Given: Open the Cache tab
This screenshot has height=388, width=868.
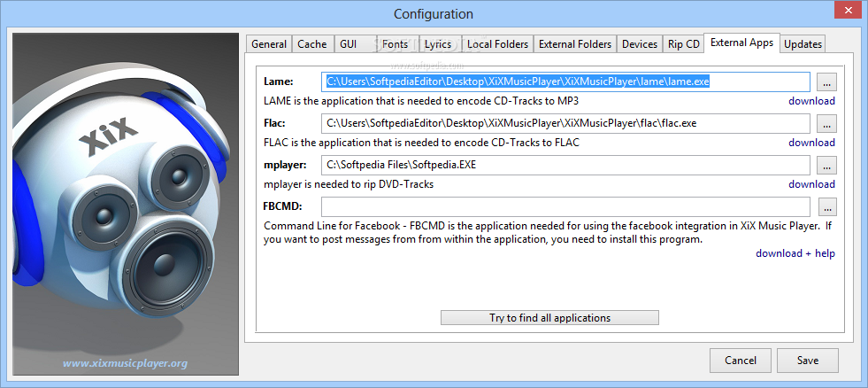Looking at the screenshot, I should pyautogui.click(x=312, y=44).
